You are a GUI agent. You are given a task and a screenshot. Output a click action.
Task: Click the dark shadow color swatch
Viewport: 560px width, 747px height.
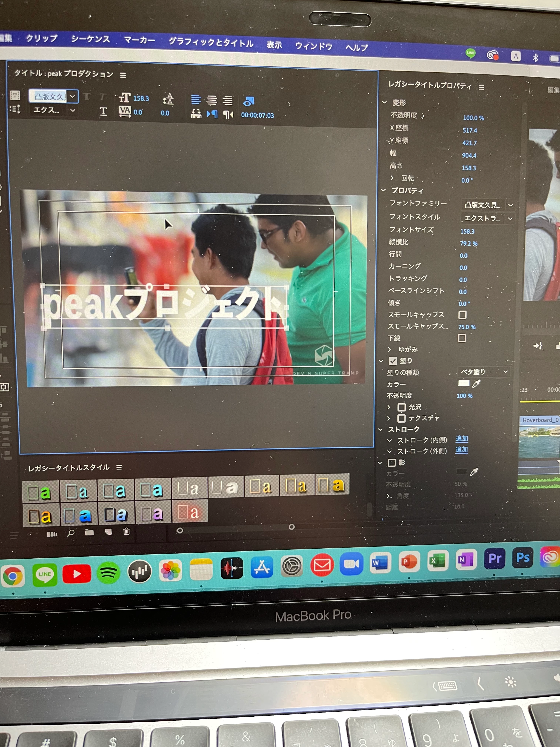461,472
